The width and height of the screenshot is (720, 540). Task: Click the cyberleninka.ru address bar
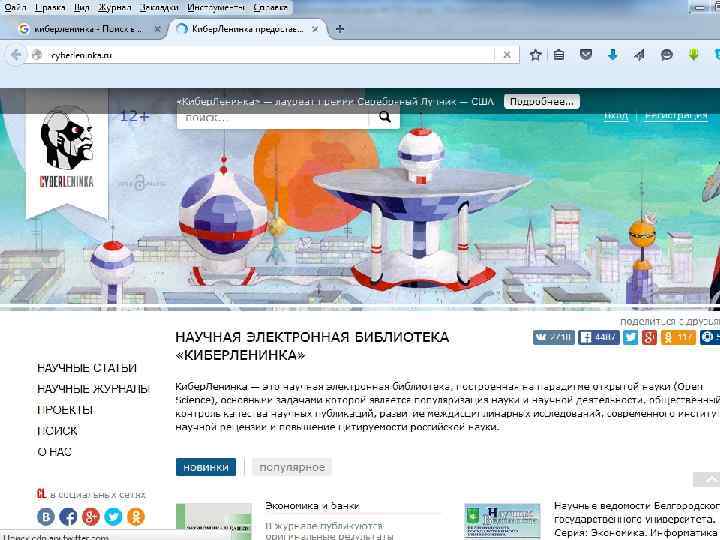click(269, 55)
